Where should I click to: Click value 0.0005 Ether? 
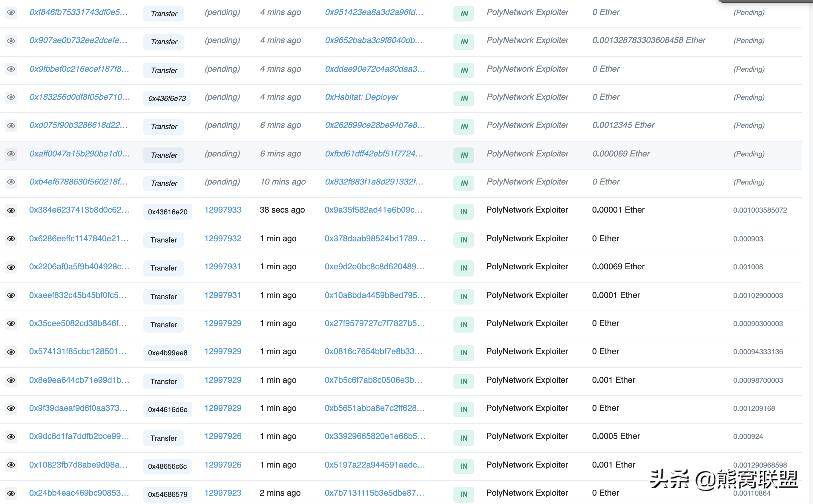click(x=616, y=436)
